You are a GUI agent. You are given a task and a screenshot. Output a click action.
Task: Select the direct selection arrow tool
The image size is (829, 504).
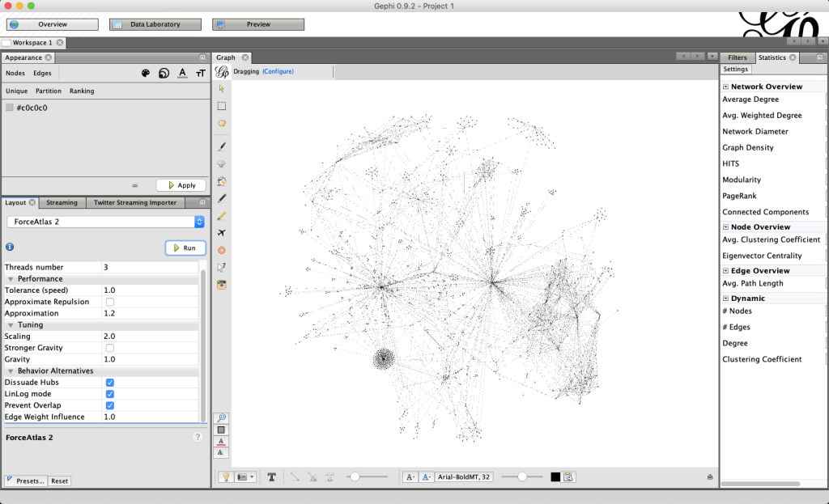222,89
